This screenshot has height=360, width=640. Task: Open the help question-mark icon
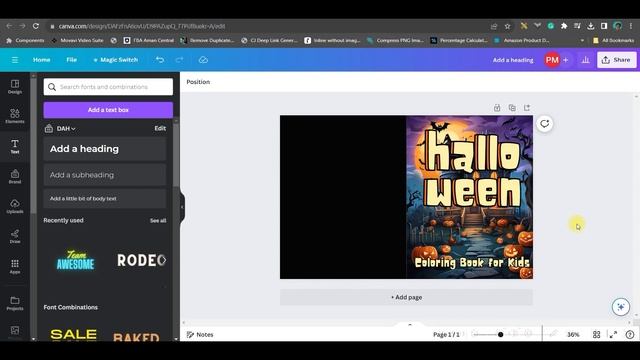630,334
